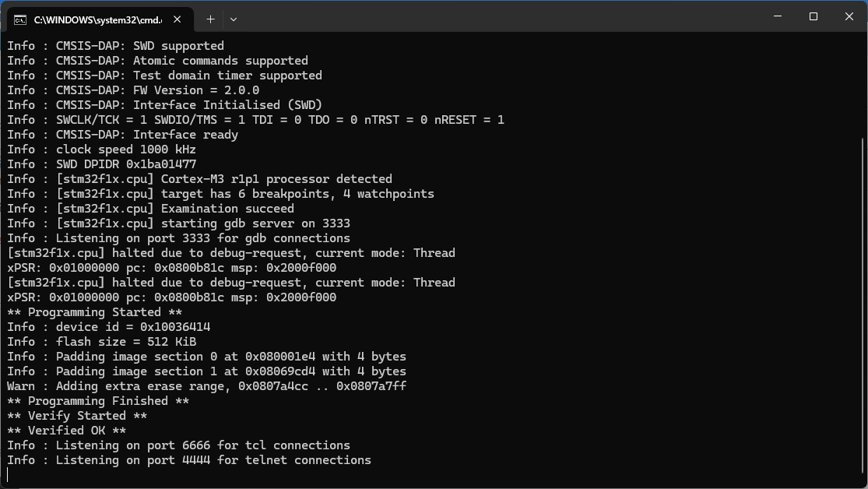
Task: Click the '** Programming Finished **' line
Action: coord(98,401)
